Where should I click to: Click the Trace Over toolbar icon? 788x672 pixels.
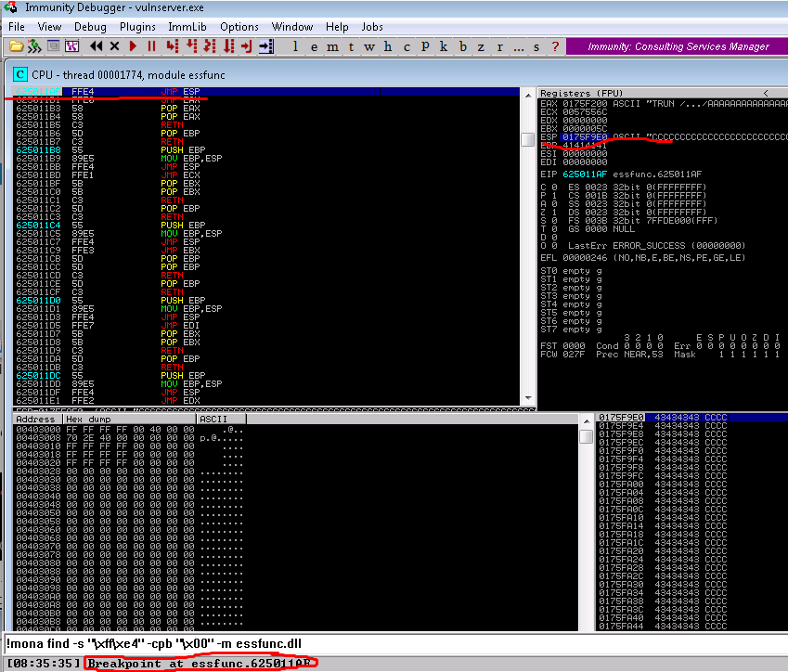pyautogui.click(x=228, y=46)
